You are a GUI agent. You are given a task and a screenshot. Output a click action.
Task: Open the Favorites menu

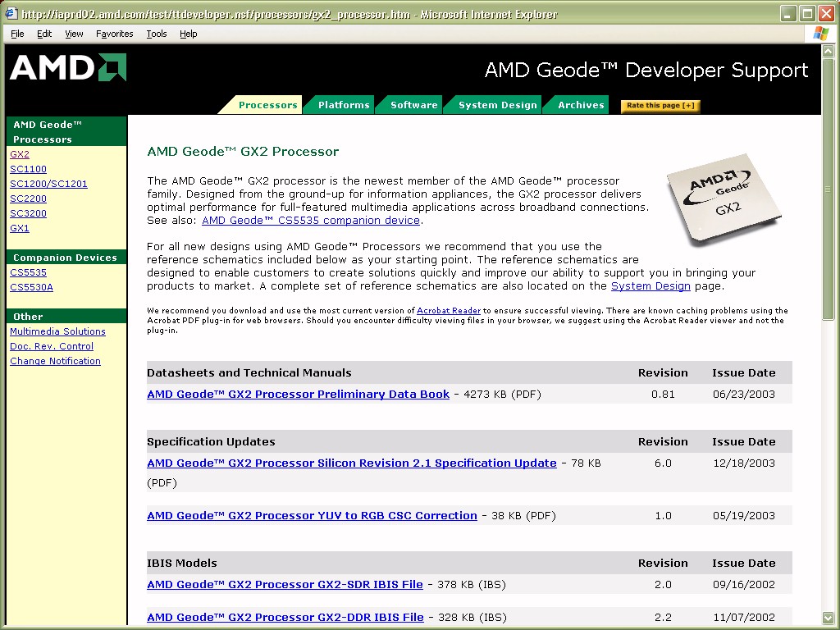coord(114,34)
